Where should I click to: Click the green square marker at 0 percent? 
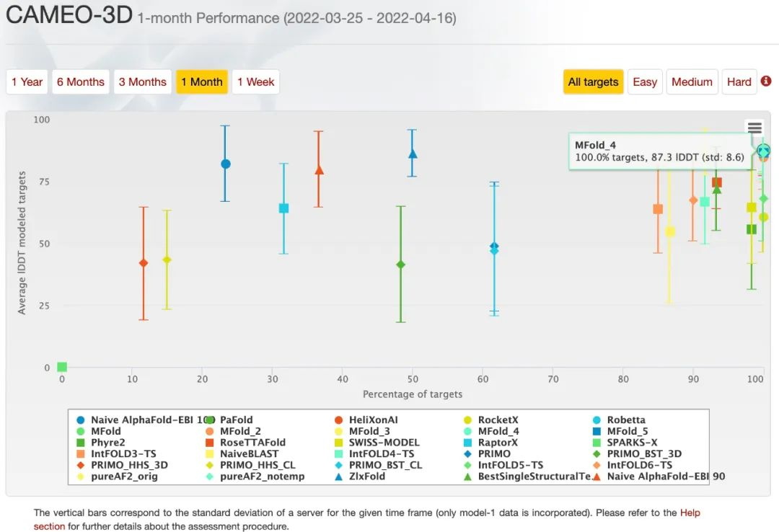pyautogui.click(x=62, y=367)
